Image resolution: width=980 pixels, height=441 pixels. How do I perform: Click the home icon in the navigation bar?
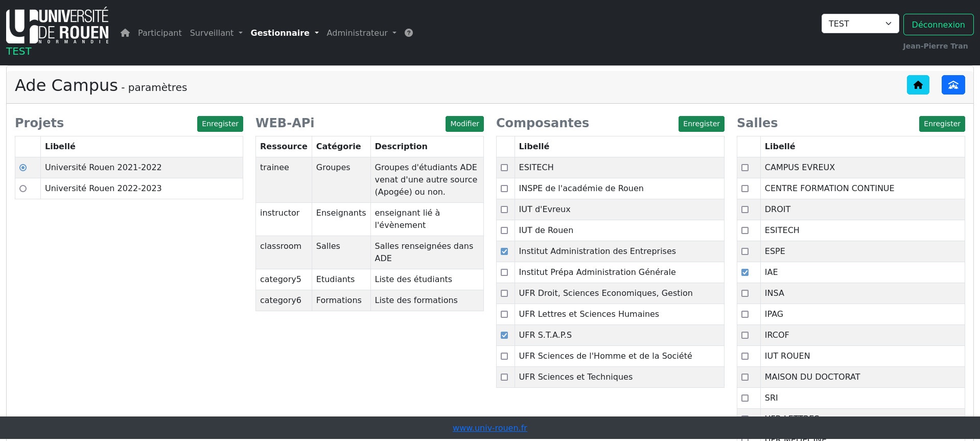pyautogui.click(x=125, y=33)
